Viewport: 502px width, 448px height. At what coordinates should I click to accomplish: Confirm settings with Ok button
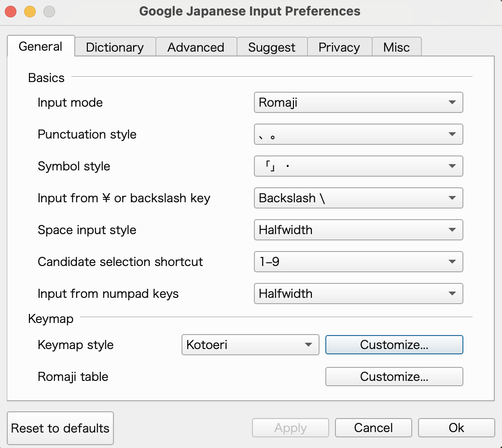coord(456,428)
